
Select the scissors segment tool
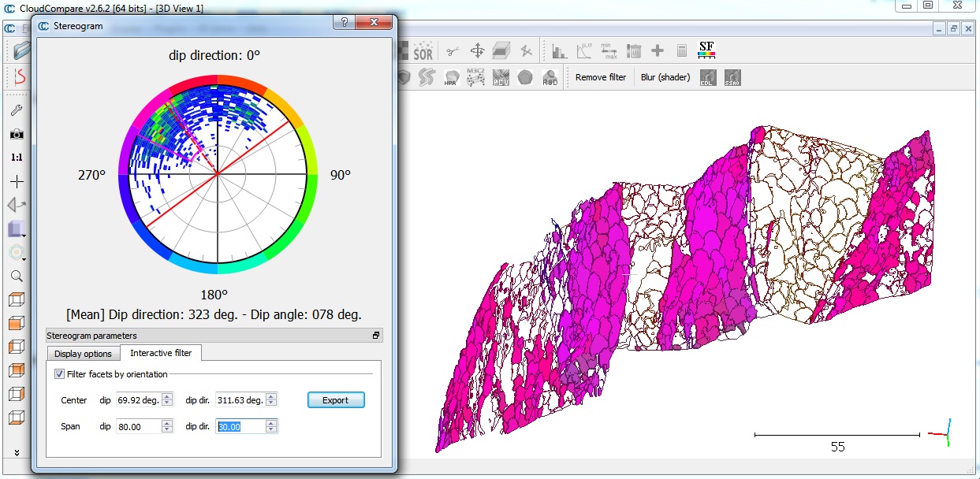[x=452, y=51]
